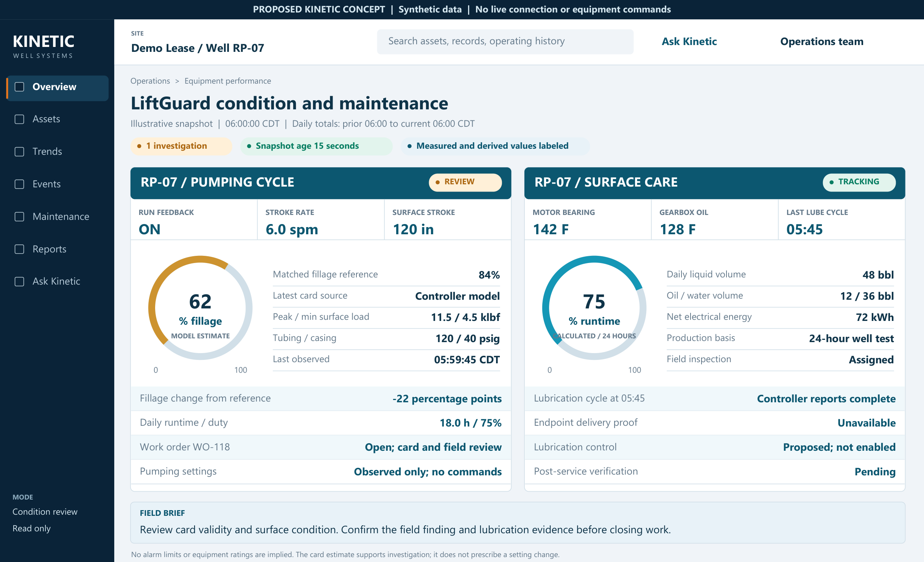The height and width of the screenshot is (562, 924).
Task: Click the Condition review mode label
Action: click(x=45, y=512)
